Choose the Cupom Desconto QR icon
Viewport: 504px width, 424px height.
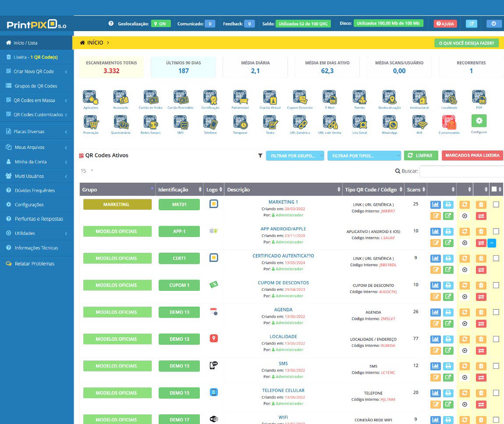pyautogui.click(x=300, y=97)
